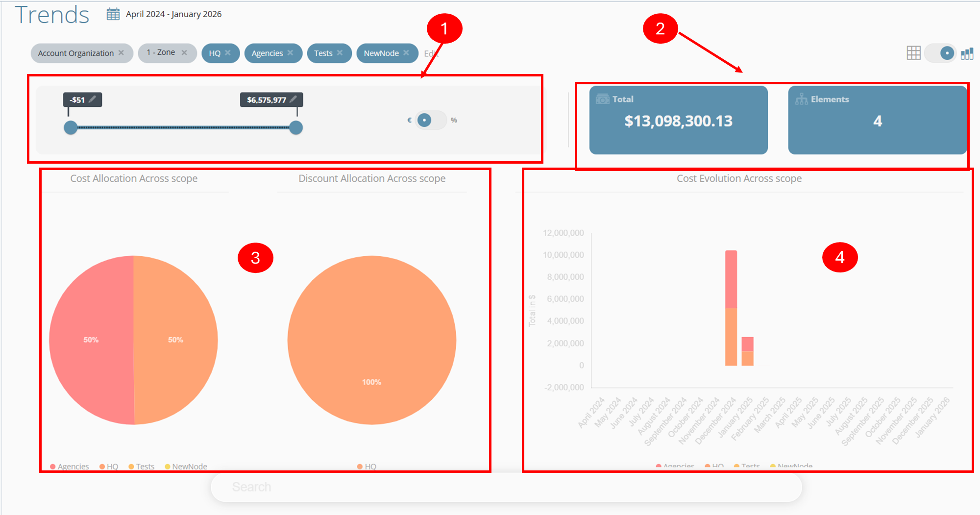Toggle between table and chart view
This screenshot has width=980, height=515.
click(x=940, y=53)
